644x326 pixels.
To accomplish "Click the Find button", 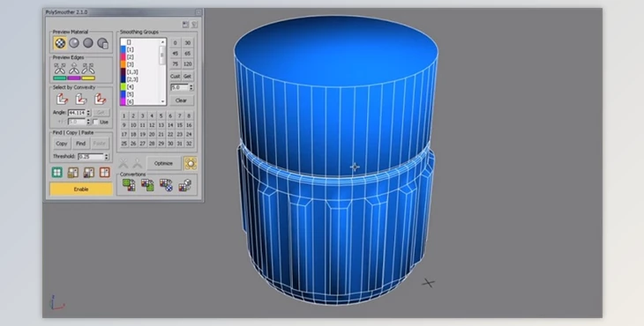I will (80, 144).
